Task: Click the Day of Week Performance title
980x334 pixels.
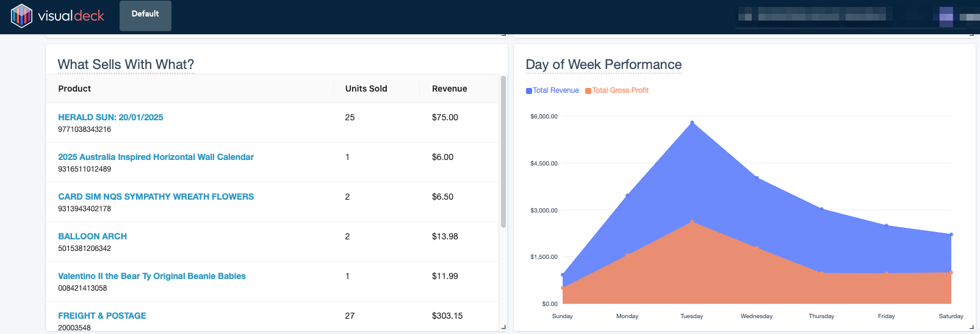Action: 603,65
